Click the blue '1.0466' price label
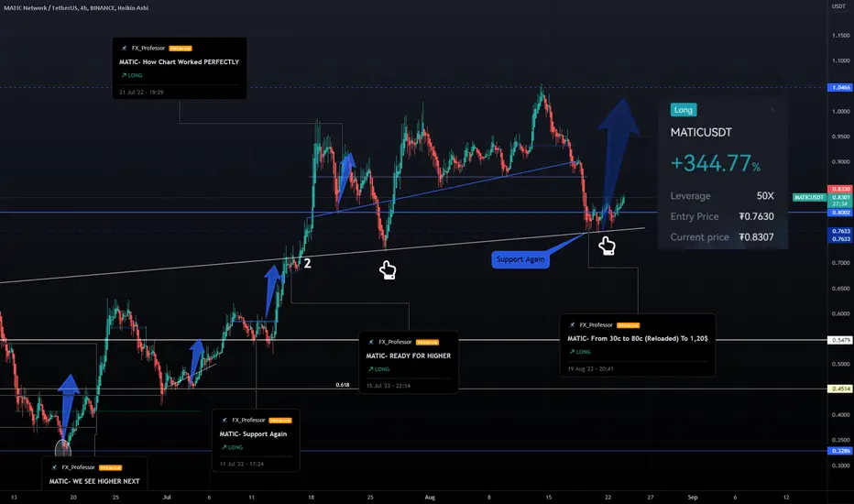The height and width of the screenshot is (504, 854). click(x=840, y=88)
